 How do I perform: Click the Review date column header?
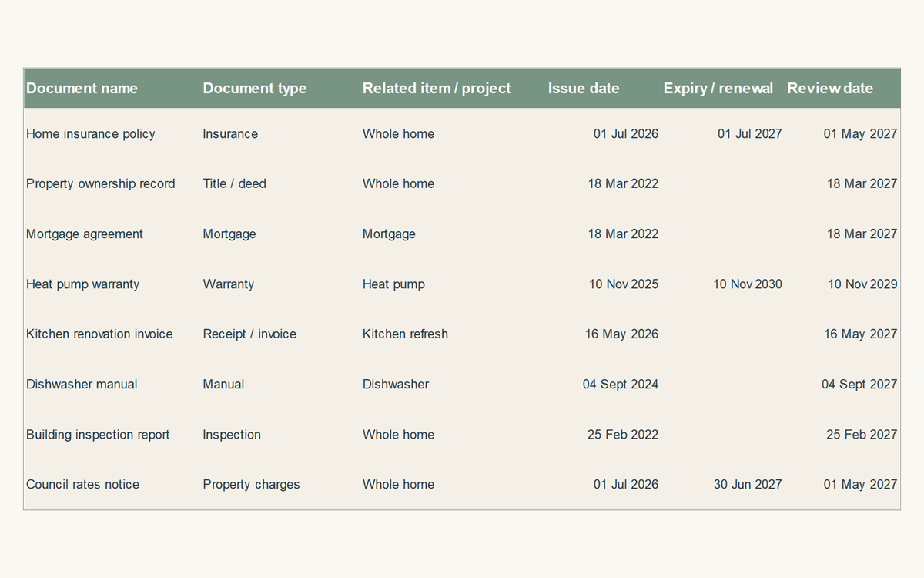tap(830, 88)
